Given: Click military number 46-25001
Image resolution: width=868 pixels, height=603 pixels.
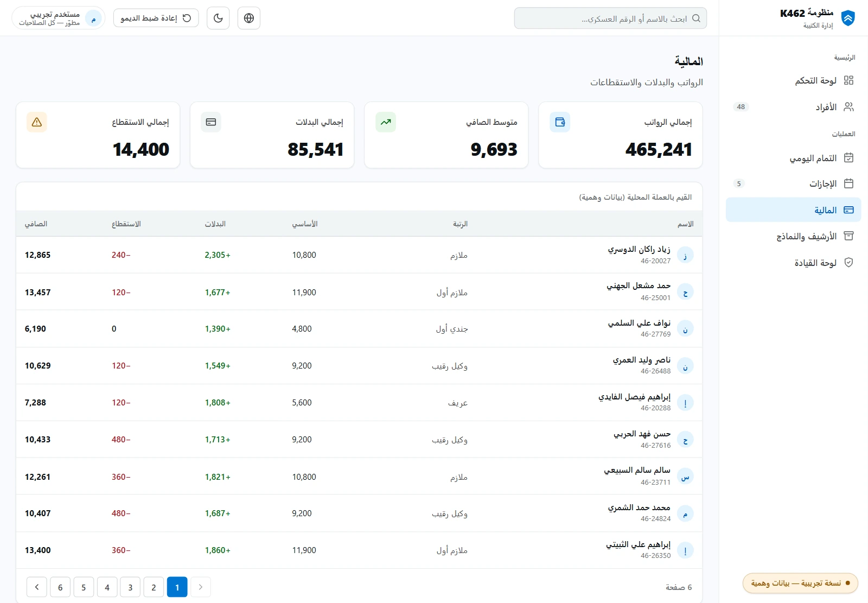Looking at the screenshot, I should [655, 297].
